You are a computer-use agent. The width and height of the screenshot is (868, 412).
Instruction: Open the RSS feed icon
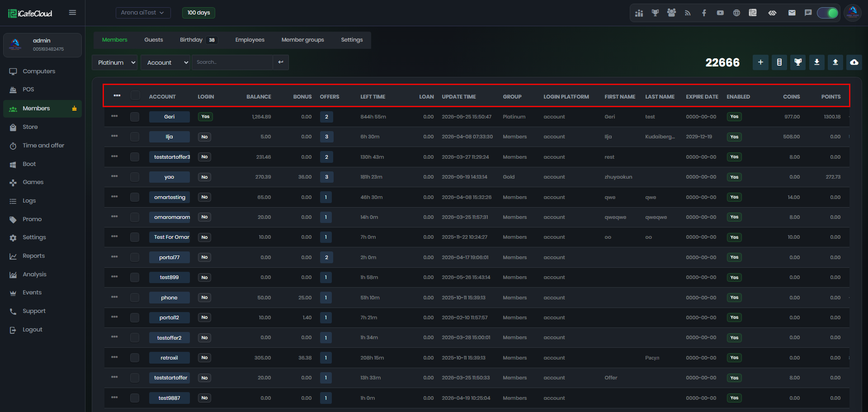pyautogui.click(x=688, y=13)
